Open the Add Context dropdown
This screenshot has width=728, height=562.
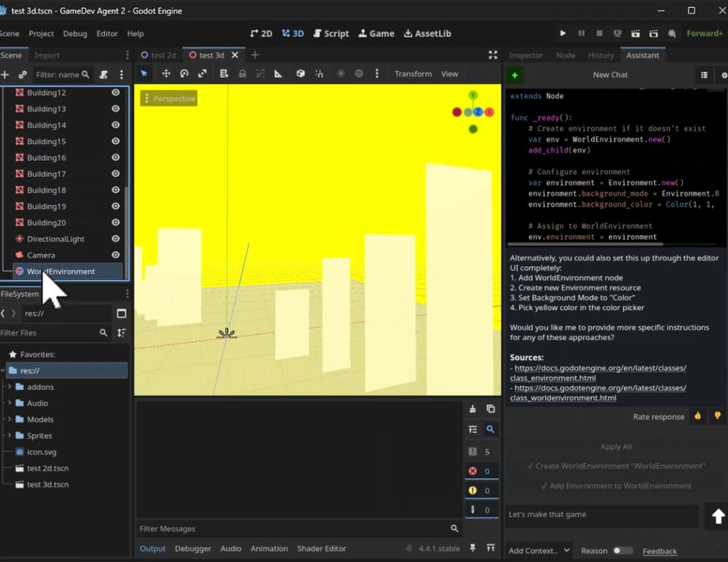point(539,550)
